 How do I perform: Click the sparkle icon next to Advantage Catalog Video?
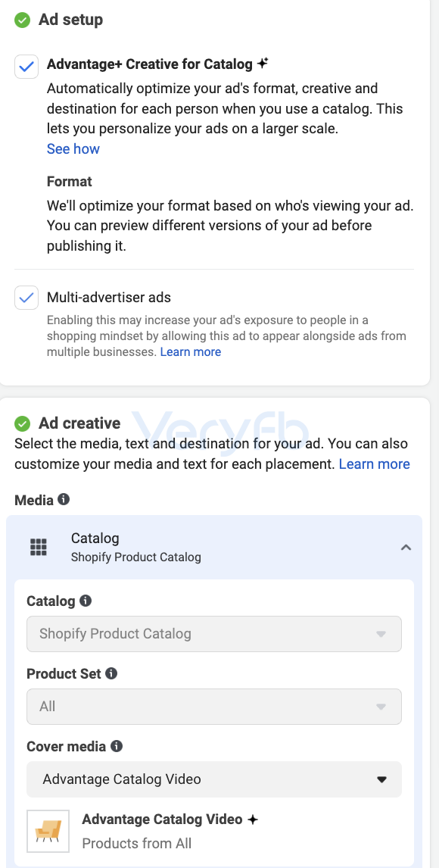tap(253, 820)
